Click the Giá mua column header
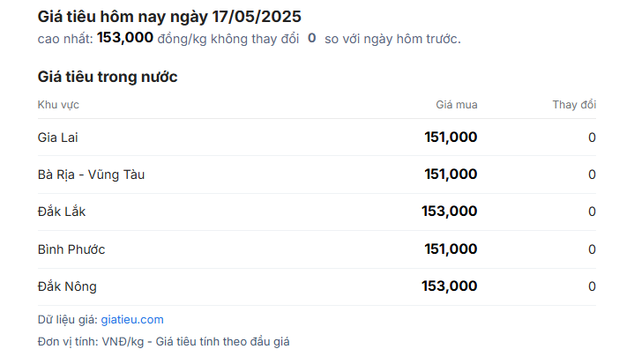 [457, 105]
